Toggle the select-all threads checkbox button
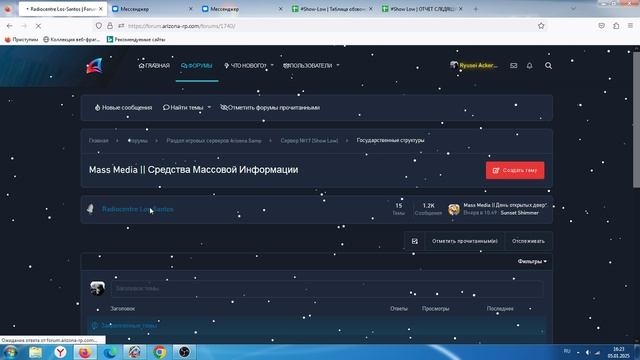 [x=415, y=241]
